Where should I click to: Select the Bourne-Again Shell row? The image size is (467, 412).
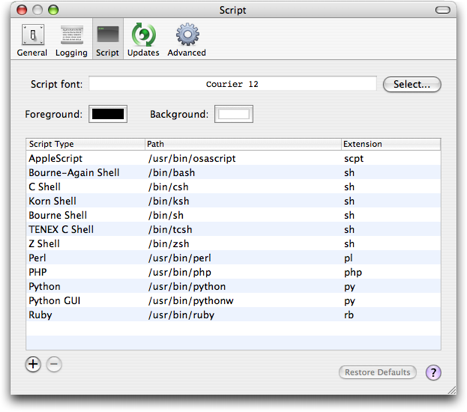tap(233, 172)
